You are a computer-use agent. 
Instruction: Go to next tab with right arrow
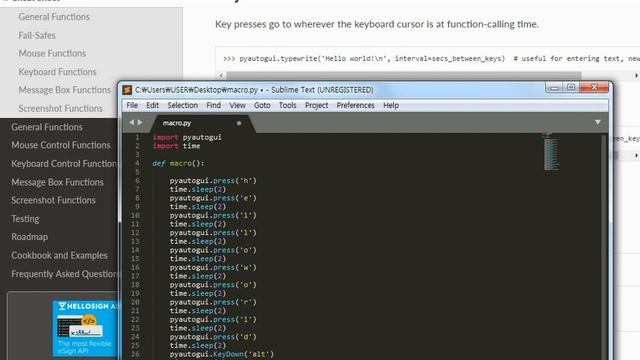click(x=140, y=122)
